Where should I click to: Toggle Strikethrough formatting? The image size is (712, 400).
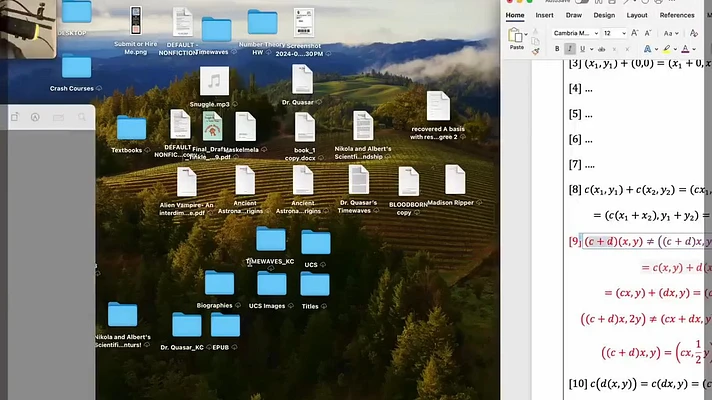click(602, 49)
